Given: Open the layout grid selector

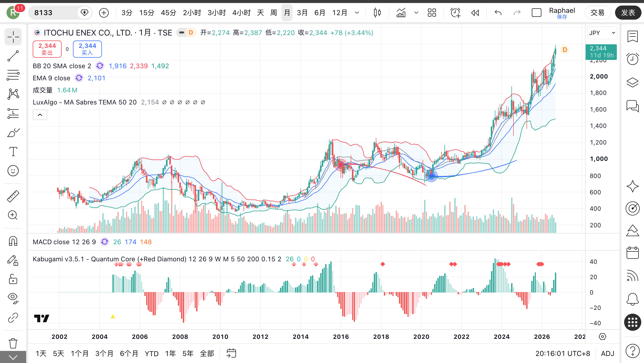Looking at the screenshot, I should pos(432,13).
